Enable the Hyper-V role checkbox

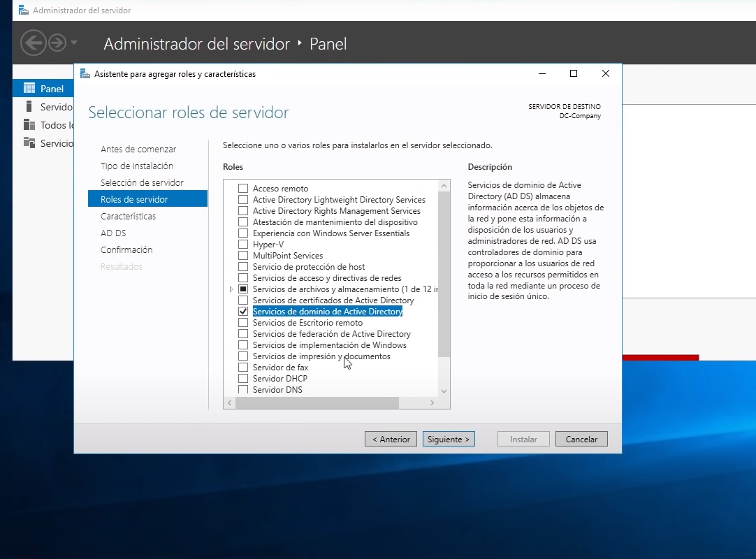tap(243, 245)
